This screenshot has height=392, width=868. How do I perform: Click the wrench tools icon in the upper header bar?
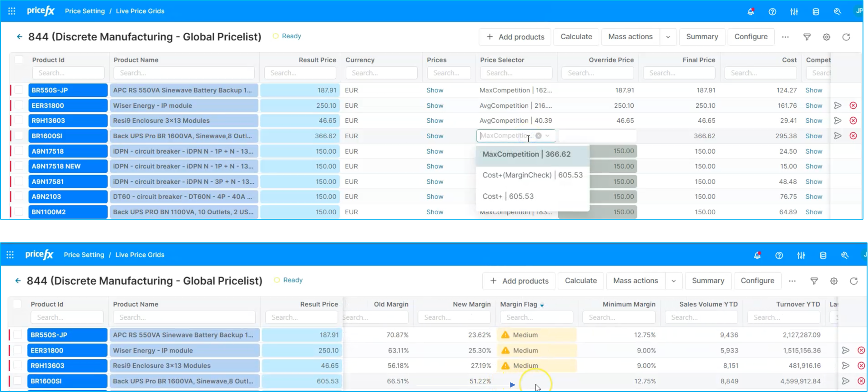click(x=838, y=11)
